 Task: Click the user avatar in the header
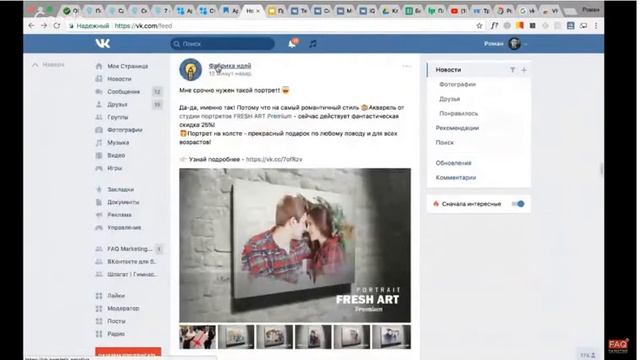point(514,43)
